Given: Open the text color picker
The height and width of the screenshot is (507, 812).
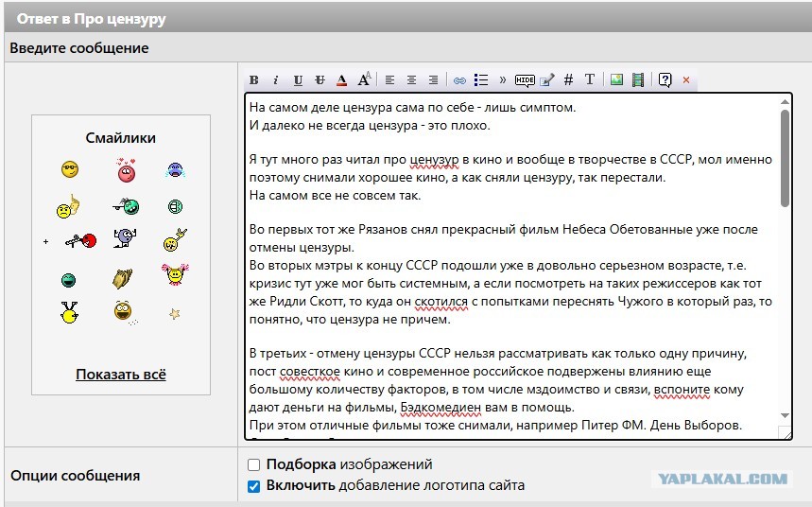Looking at the screenshot, I should 341,79.
